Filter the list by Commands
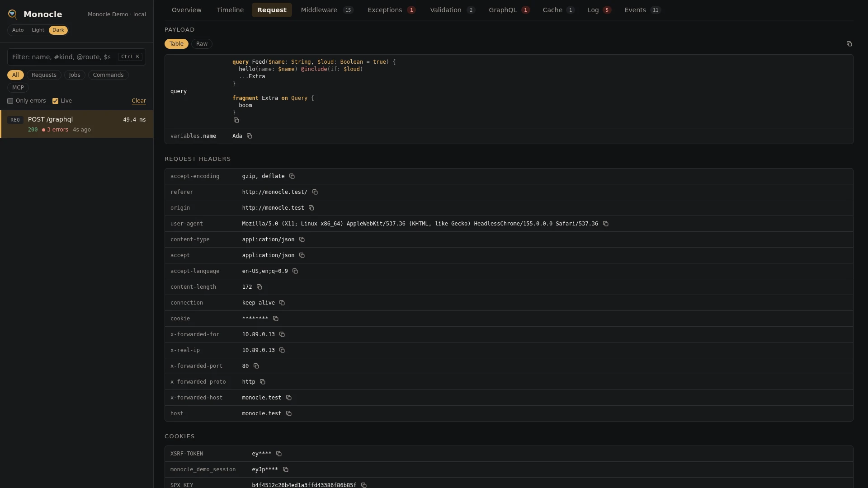 pyautogui.click(x=108, y=75)
